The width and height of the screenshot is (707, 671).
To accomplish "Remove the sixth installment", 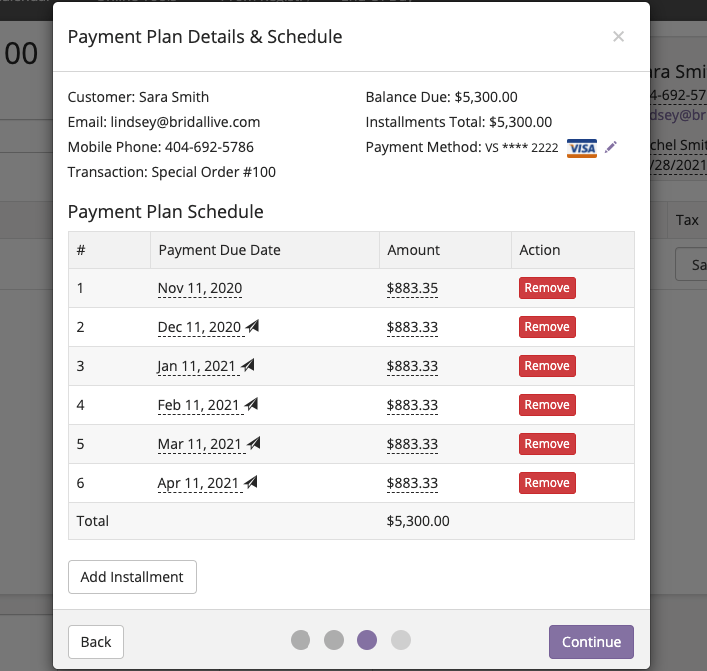I will [x=547, y=483].
